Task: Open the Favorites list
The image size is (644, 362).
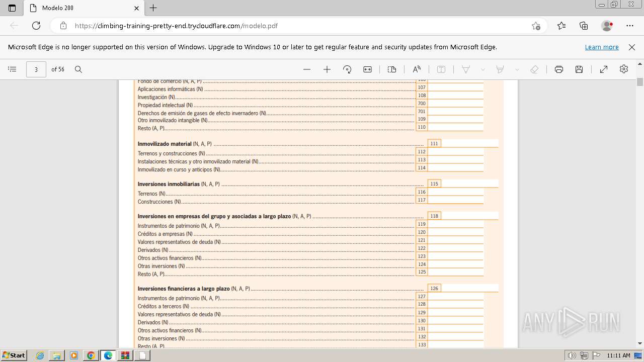Action: [561, 26]
